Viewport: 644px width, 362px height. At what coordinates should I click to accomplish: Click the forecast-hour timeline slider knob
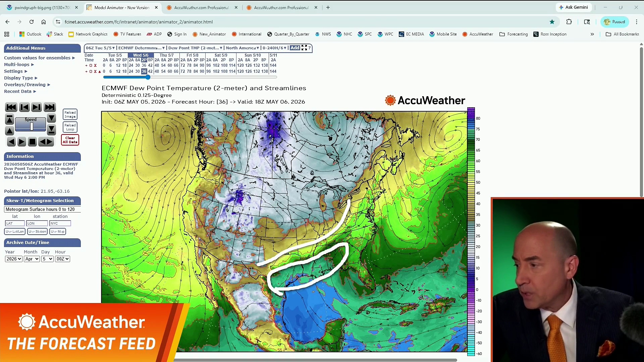pos(148,77)
